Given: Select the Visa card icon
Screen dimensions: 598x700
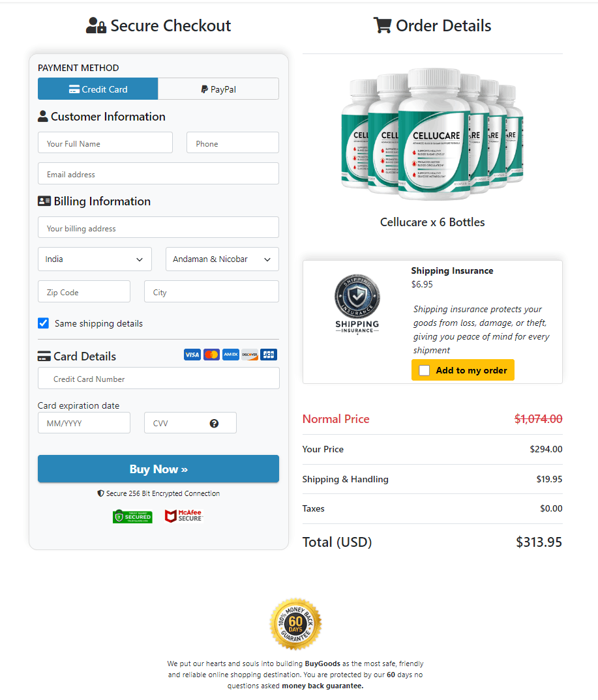Looking at the screenshot, I should (x=192, y=355).
